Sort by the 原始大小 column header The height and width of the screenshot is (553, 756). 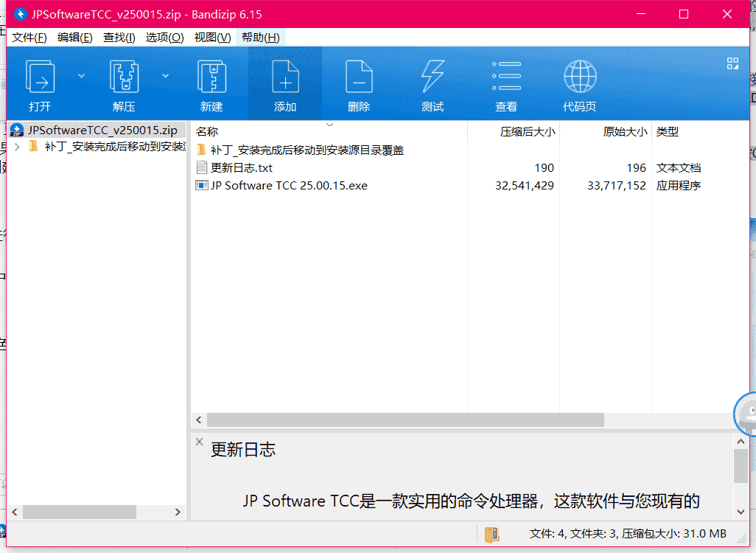pos(606,132)
